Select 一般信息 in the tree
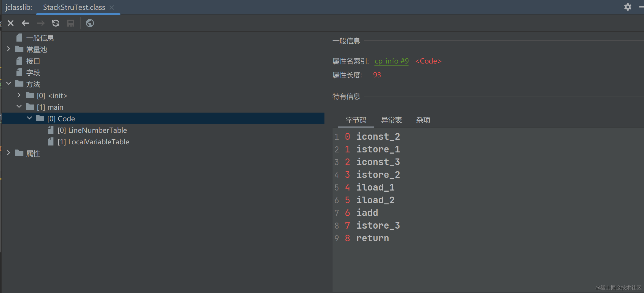The width and height of the screenshot is (644, 293). [40, 38]
